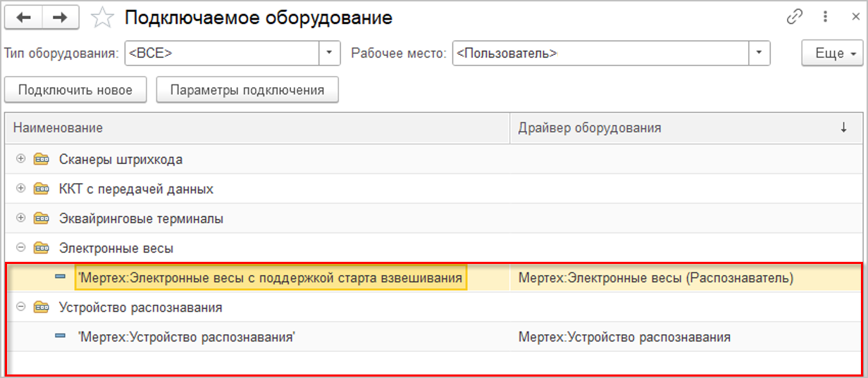This screenshot has height=378, width=868.
Task: Click the folder icon of Сканеры штрихкода
Action: pyautogui.click(x=42, y=159)
